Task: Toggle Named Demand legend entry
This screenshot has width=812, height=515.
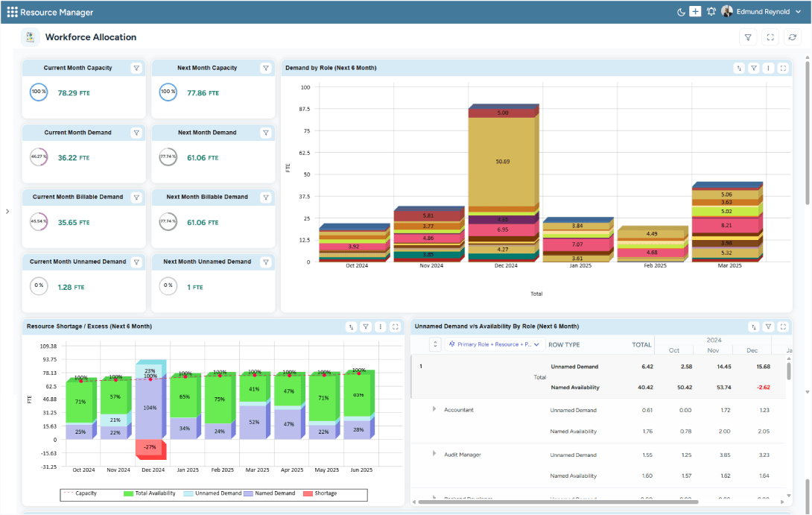Action: pos(269,493)
